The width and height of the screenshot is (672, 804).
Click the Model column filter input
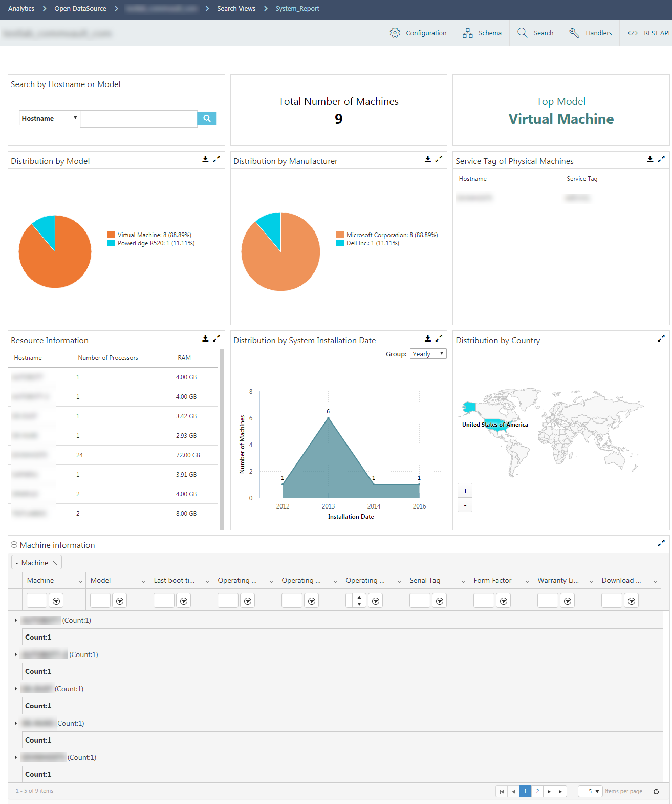click(100, 600)
